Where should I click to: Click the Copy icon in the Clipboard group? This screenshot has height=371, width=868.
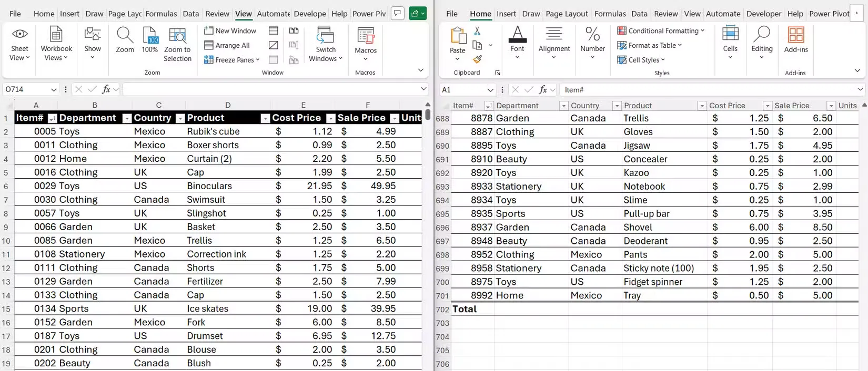(x=478, y=45)
